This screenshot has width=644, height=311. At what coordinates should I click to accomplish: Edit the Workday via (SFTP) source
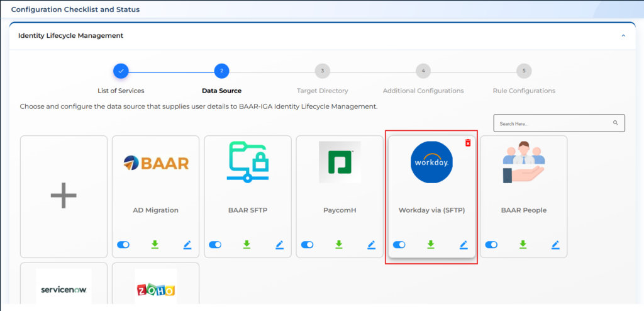(464, 245)
